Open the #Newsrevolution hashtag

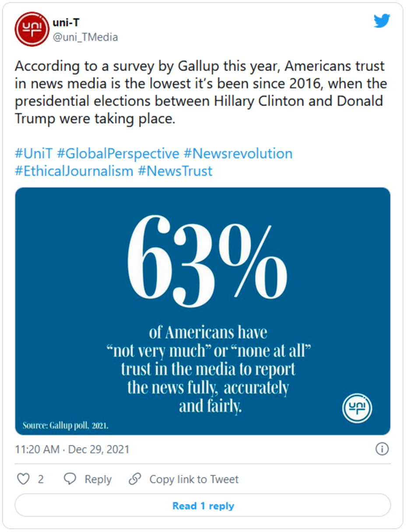(238, 154)
